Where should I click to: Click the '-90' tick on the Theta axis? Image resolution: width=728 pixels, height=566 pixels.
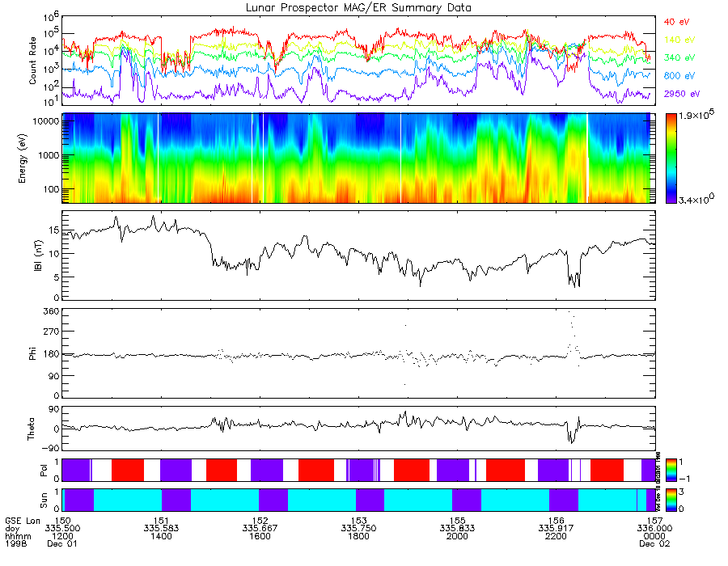49,448
